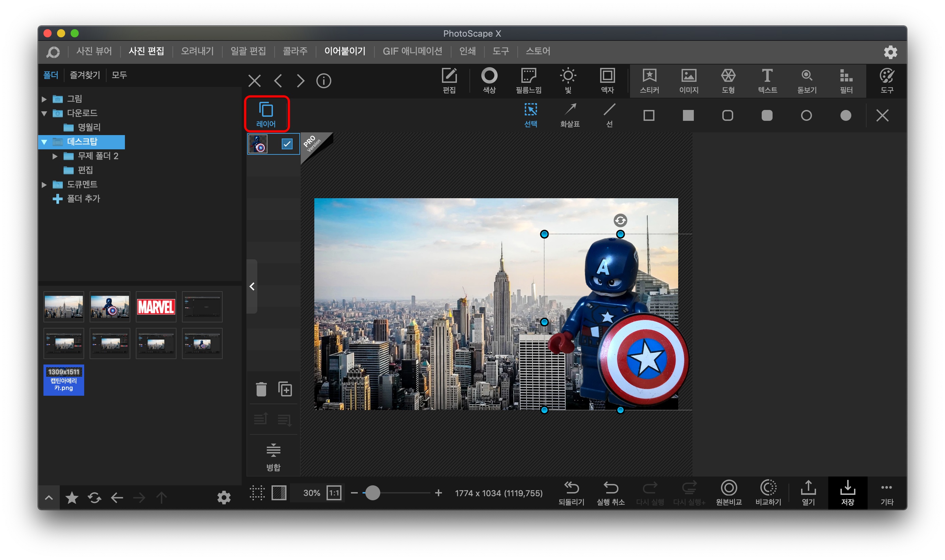945x560 pixels.
Task: Expand the 그림 folder tree node
Action: 44,99
